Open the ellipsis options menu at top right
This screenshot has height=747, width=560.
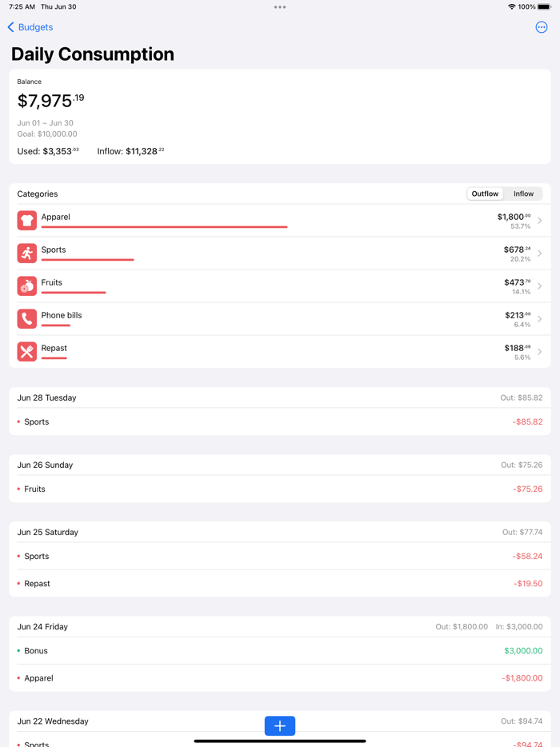(542, 27)
